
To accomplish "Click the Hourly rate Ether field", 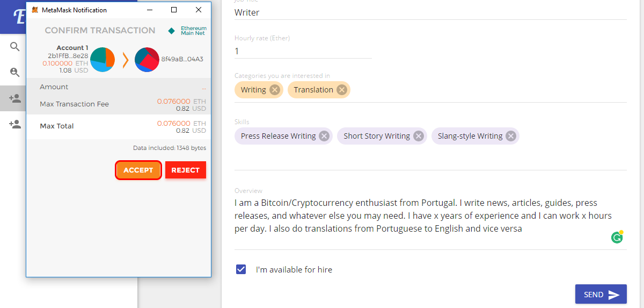I will coord(303,51).
